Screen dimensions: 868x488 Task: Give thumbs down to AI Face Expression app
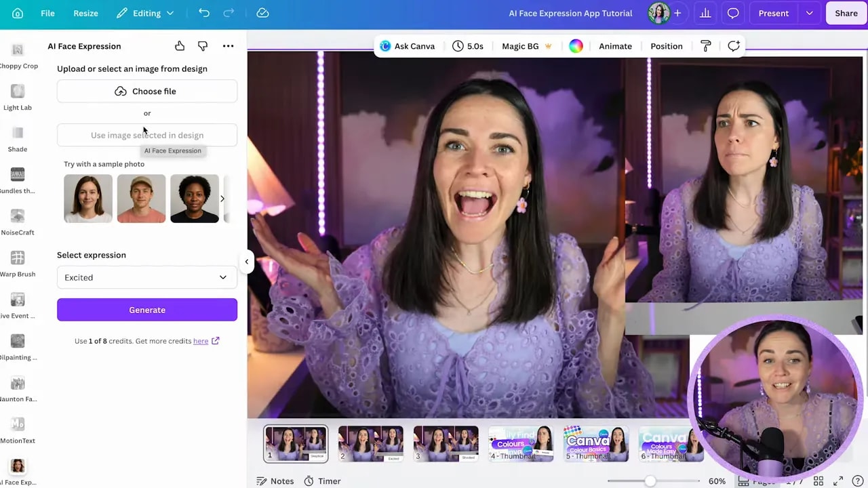coord(203,46)
